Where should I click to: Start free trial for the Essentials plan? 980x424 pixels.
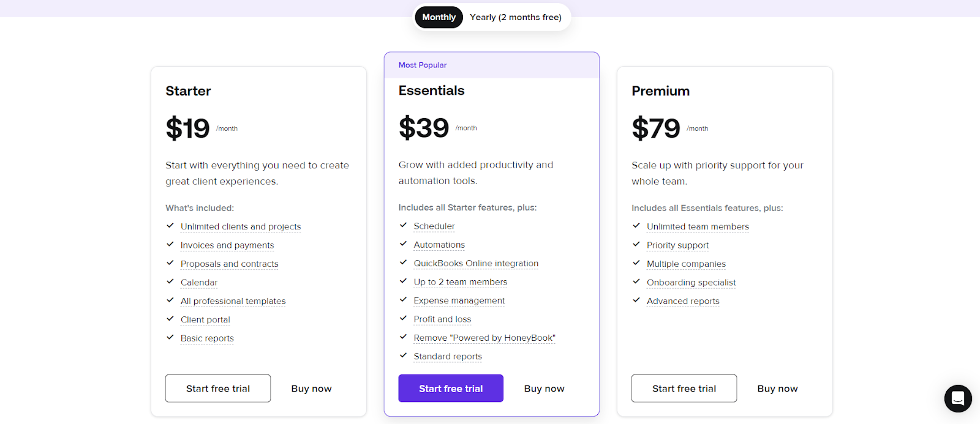pyautogui.click(x=450, y=388)
